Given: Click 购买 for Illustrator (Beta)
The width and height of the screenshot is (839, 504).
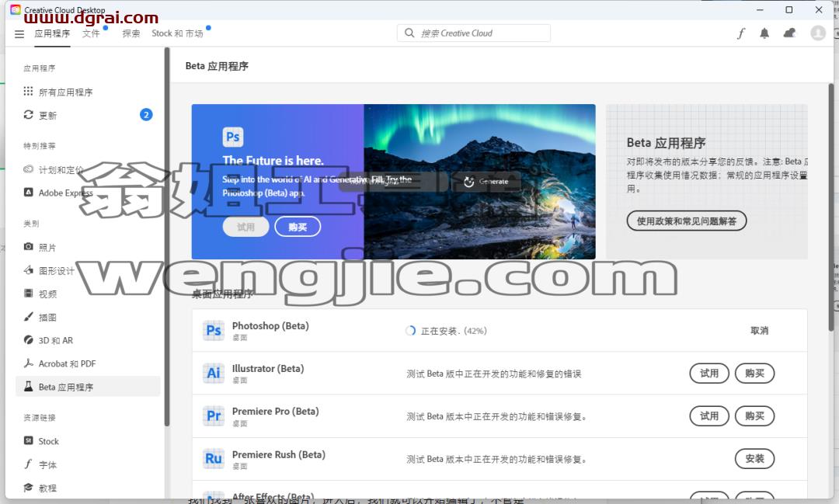Looking at the screenshot, I should [x=754, y=373].
